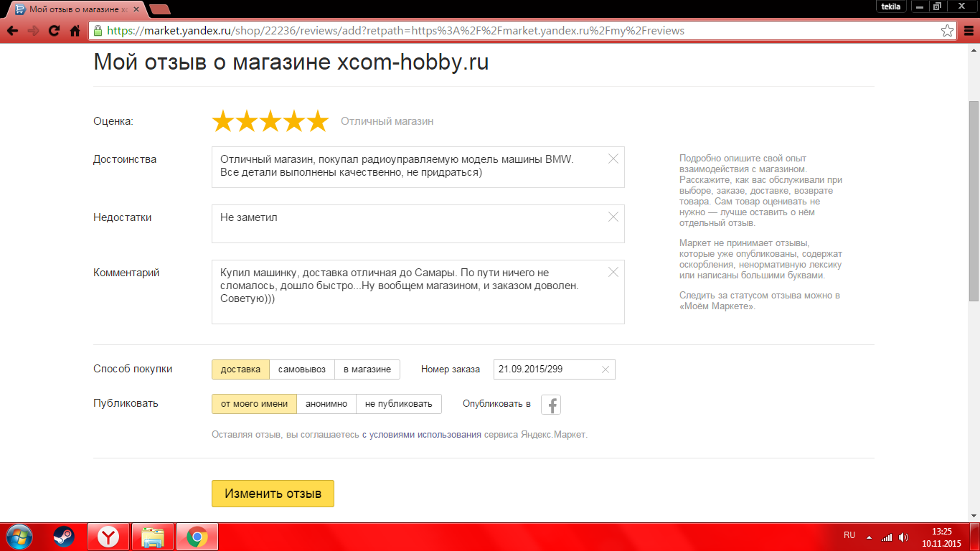Set rating to the fifth star

317,121
